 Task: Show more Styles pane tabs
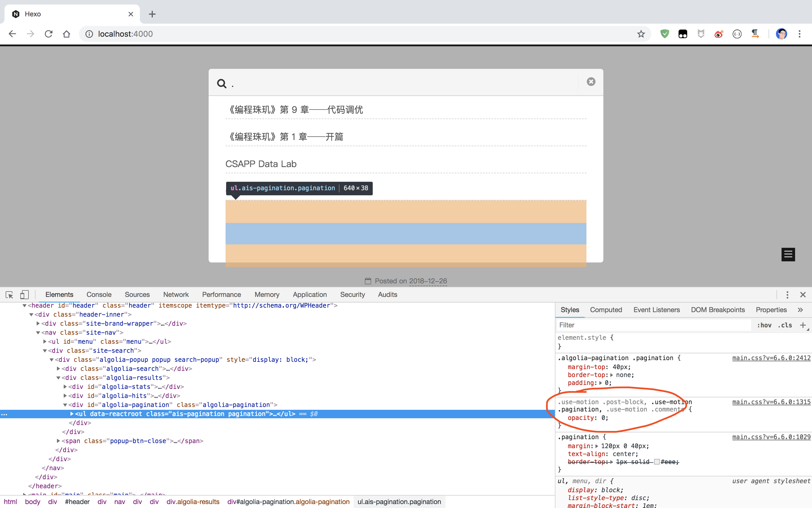800,310
